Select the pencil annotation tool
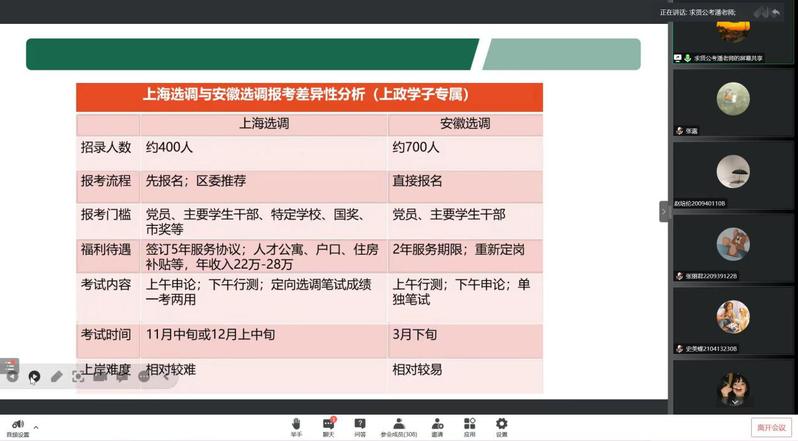 coord(56,377)
